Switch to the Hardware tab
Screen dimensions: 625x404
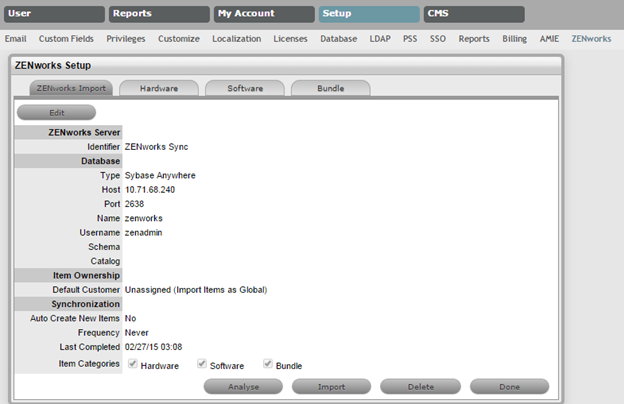(159, 88)
